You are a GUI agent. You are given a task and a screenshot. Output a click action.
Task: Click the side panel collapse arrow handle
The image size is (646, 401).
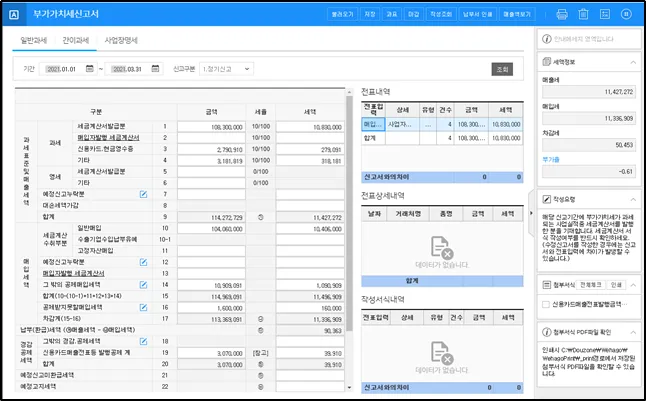(531, 213)
